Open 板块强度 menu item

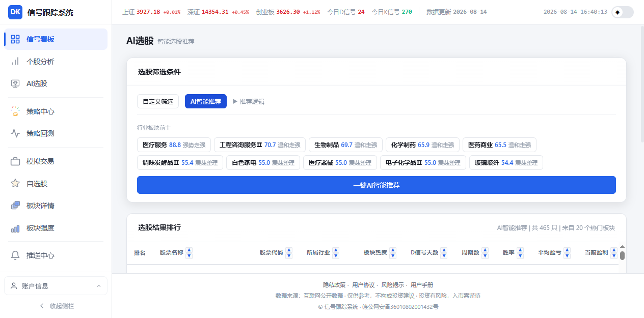tap(56, 228)
